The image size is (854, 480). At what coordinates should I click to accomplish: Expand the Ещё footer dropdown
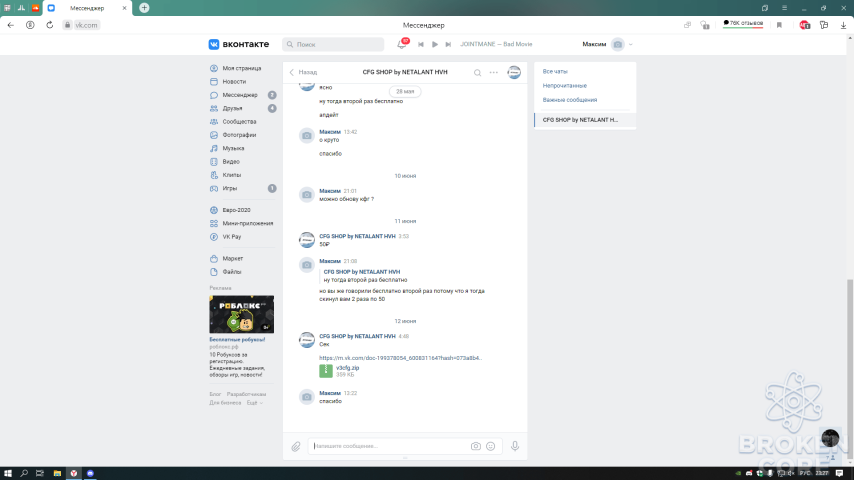[x=254, y=403]
